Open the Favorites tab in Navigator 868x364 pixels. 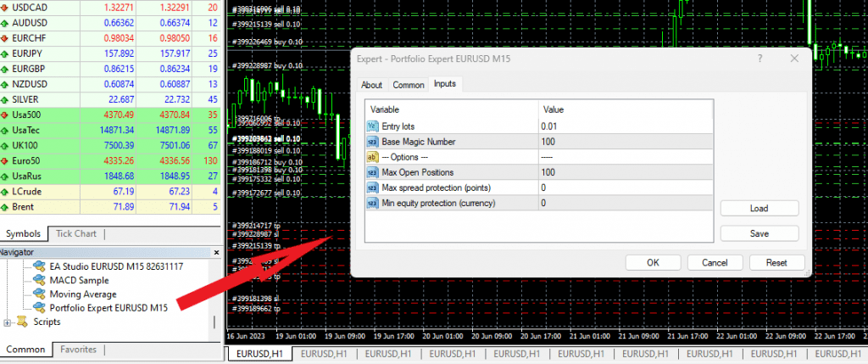[78, 350]
